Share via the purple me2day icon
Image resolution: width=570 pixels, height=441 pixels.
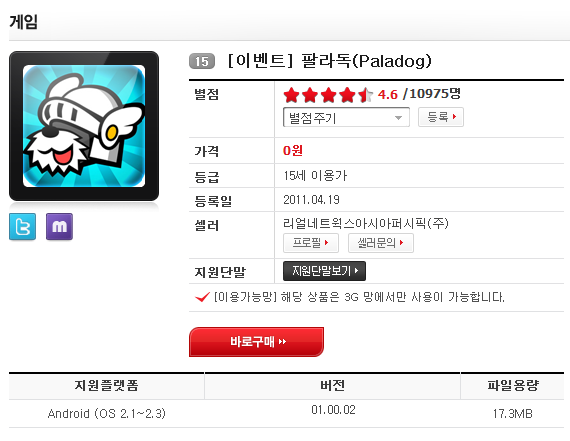click(59, 227)
